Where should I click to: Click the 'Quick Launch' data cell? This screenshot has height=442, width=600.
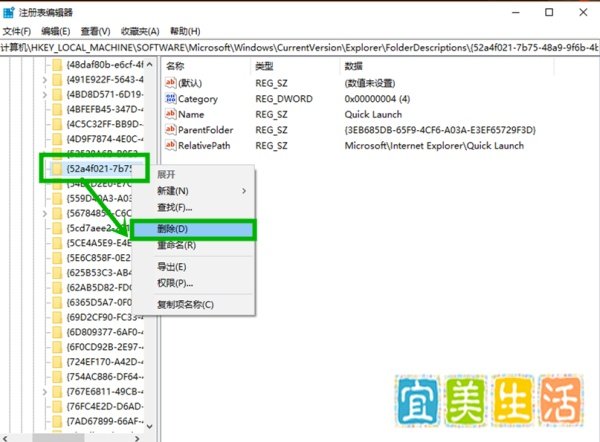coord(373,114)
